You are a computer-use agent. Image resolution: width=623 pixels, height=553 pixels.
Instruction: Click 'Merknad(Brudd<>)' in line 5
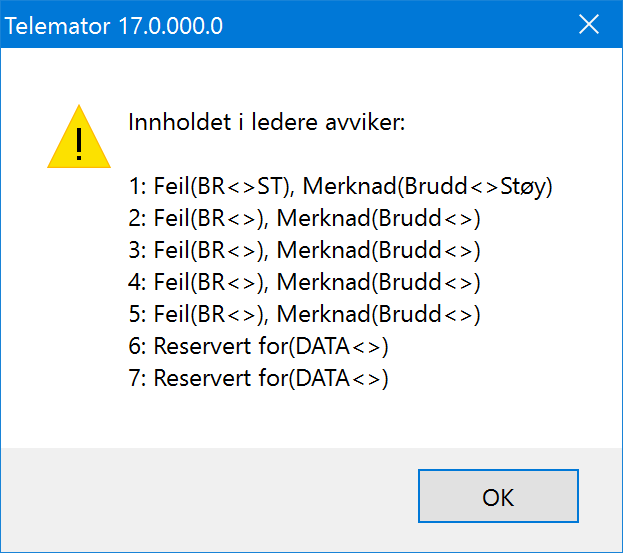(379, 314)
